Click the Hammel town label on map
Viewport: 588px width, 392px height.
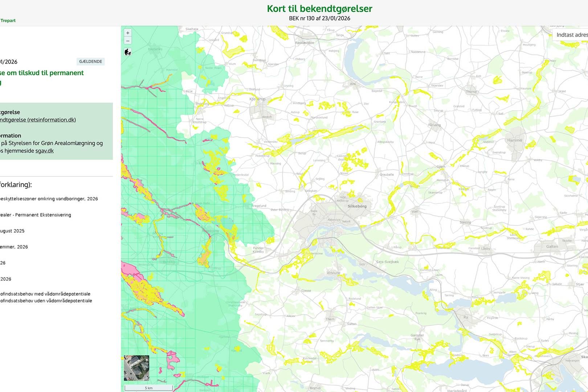(x=515, y=140)
